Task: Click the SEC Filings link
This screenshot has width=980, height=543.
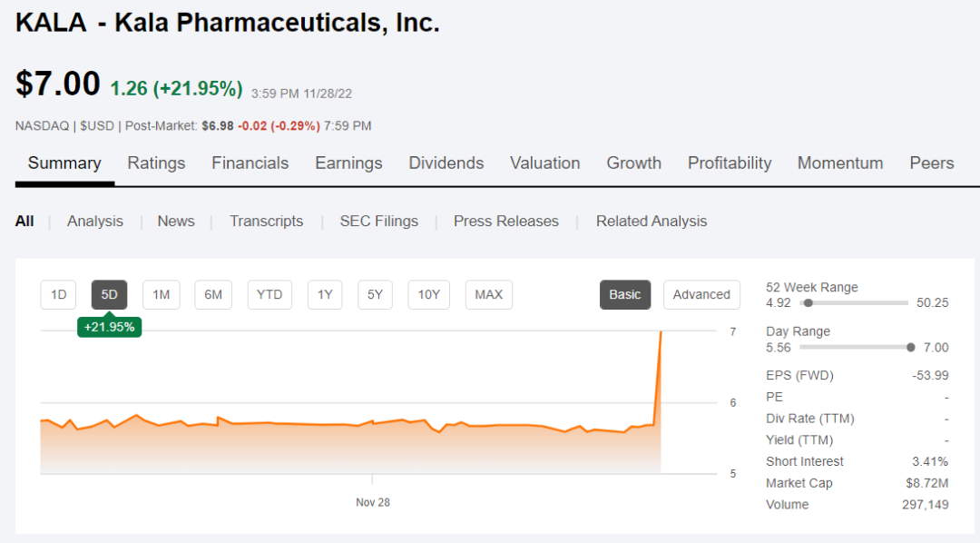Action: coord(378,222)
